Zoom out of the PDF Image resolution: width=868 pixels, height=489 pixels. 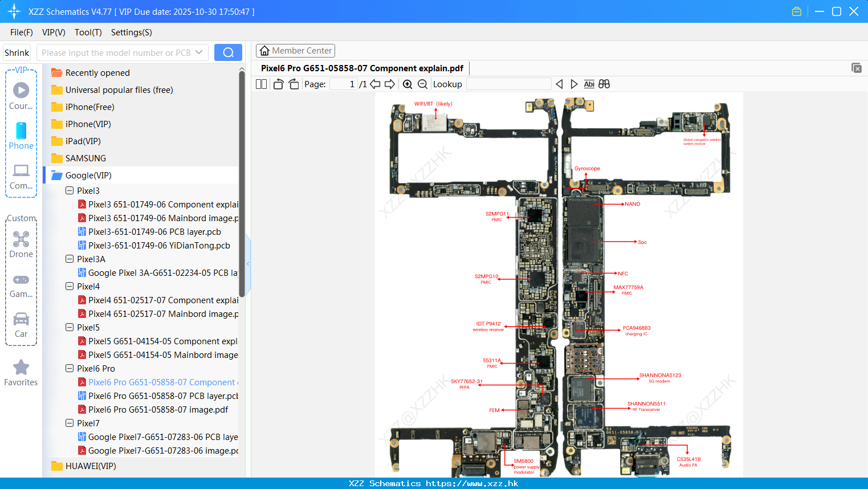click(x=422, y=84)
